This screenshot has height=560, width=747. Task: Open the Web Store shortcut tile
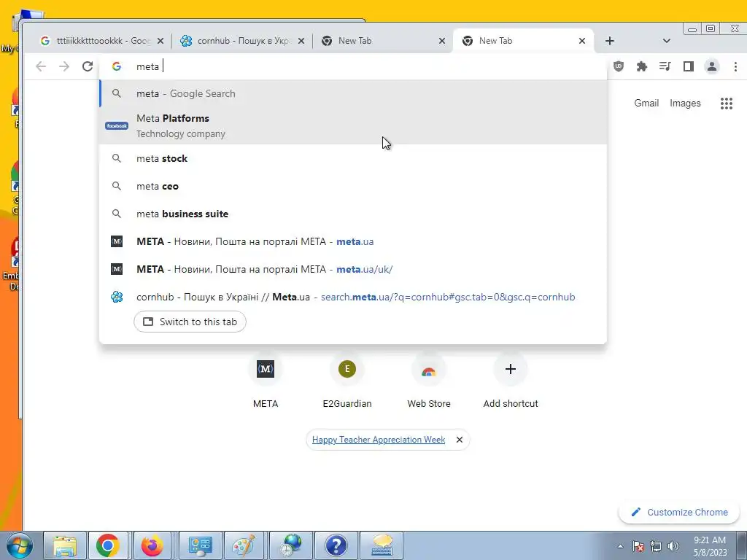(x=429, y=381)
